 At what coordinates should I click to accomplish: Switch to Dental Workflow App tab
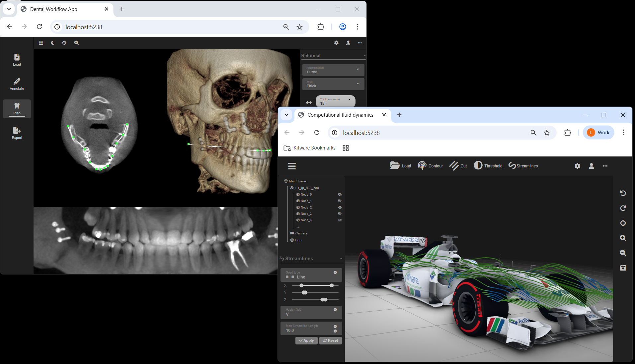(x=65, y=9)
